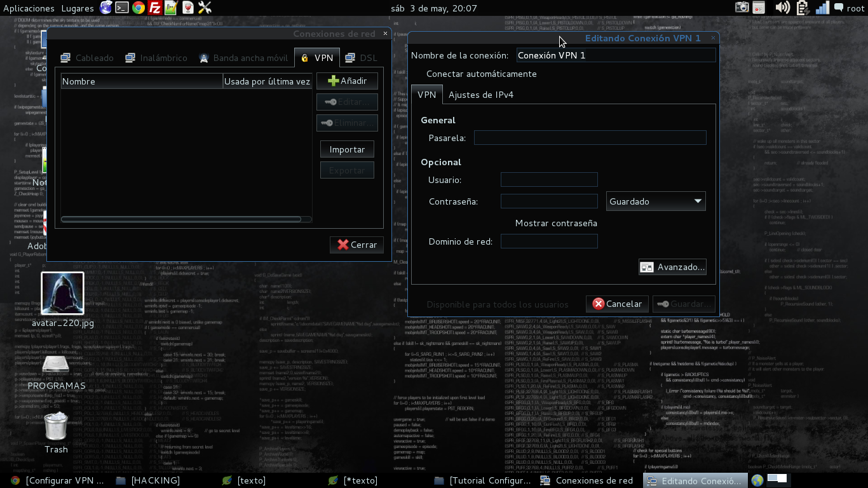Screen dimensions: 868x488
Task: Switch to Ajustes de IPv4 tab
Action: pyautogui.click(x=481, y=95)
